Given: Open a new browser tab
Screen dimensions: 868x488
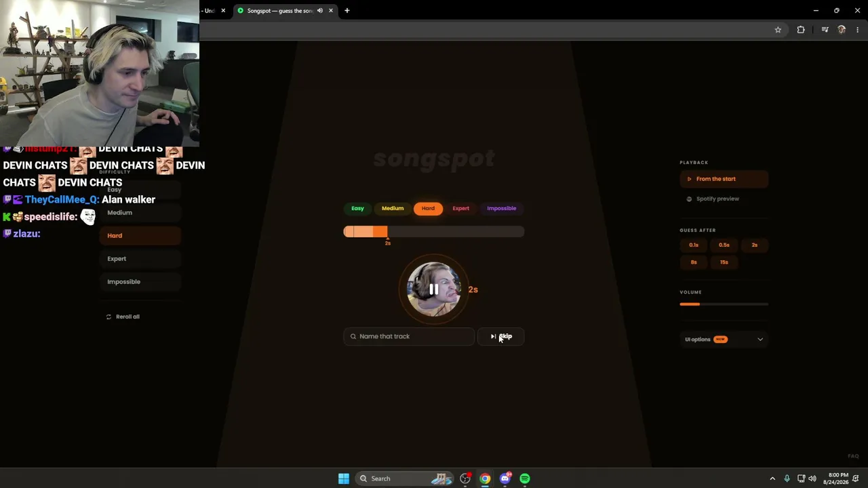Looking at the screenshot, I should pos(347,11).
